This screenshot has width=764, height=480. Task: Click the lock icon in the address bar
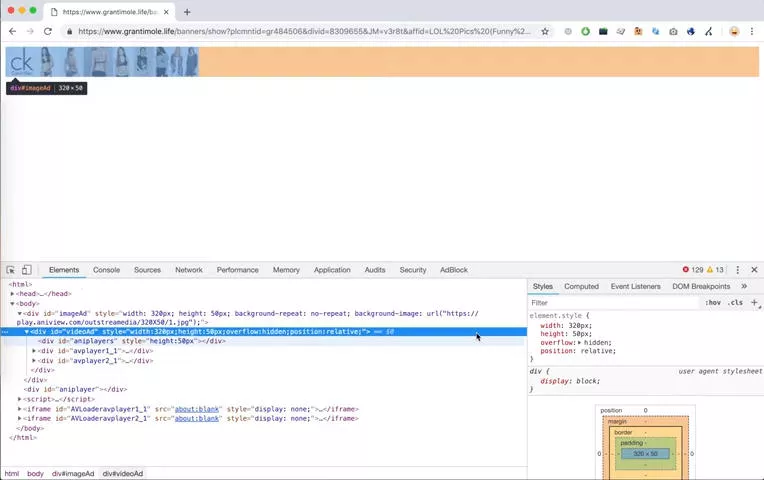coord(69,31)
